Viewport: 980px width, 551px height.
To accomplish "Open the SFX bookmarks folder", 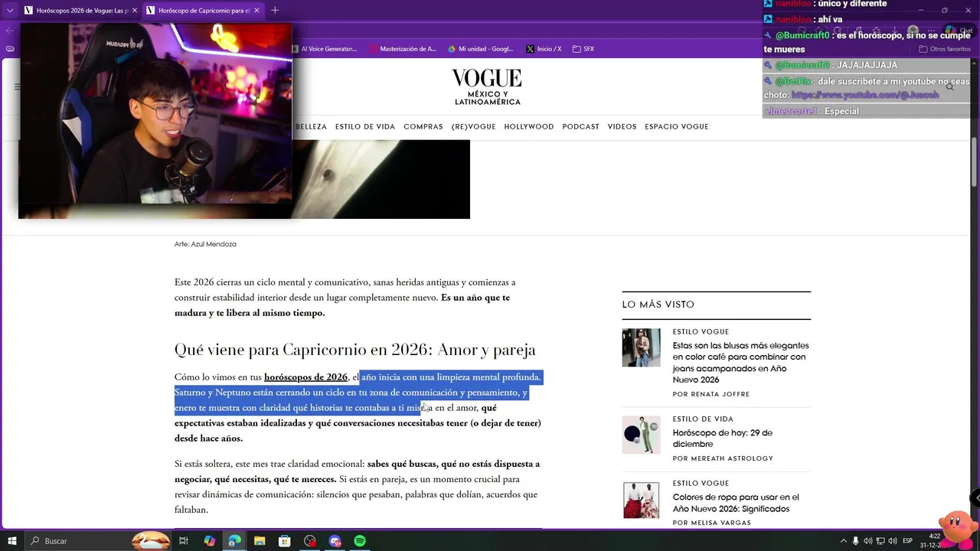I will (x=583, y=49).
